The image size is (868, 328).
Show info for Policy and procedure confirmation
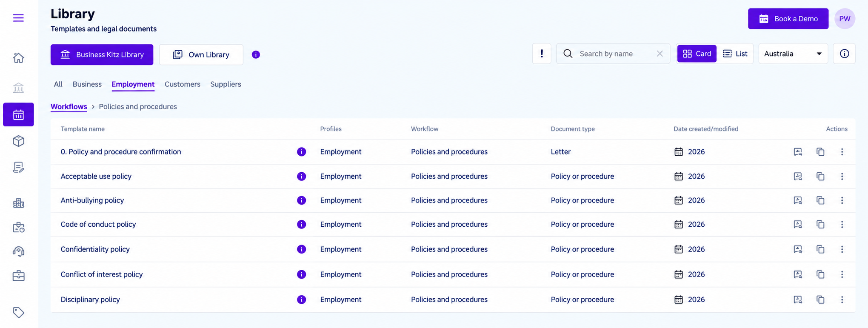301,152
